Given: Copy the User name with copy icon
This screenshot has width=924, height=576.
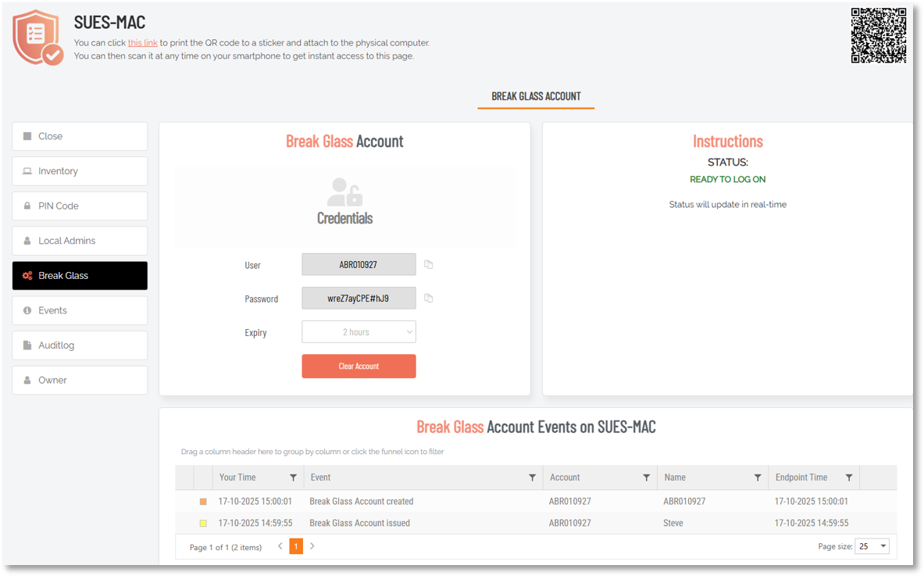Looking at the screenshot, I should pos(428,265).
